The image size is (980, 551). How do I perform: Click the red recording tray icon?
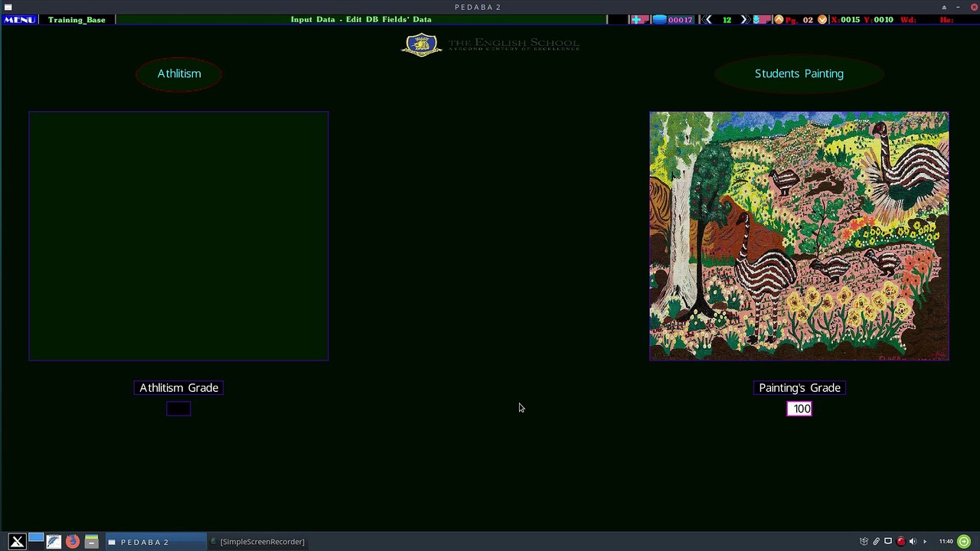pos(900,542)
